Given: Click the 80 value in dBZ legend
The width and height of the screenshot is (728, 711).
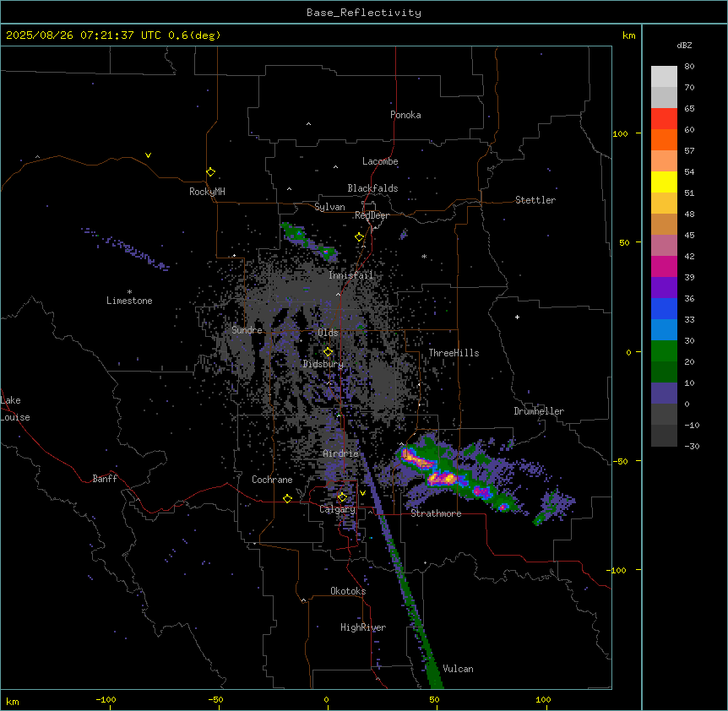Looking at the screenshot, I should click(689, 67).
